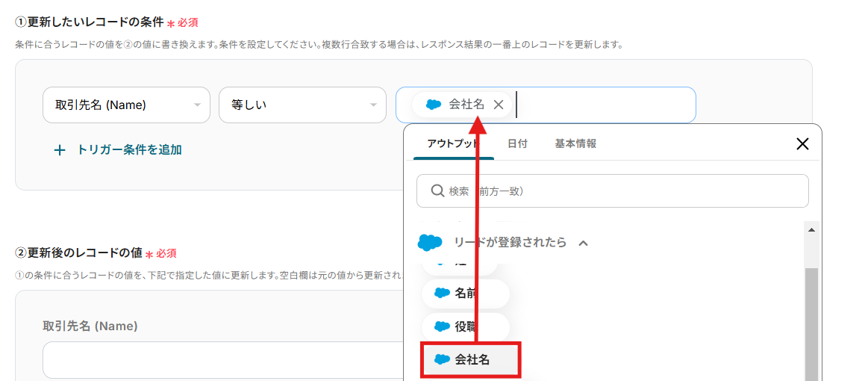Click the Salesforce icon beside リードが登録されたら

[430, 242]
